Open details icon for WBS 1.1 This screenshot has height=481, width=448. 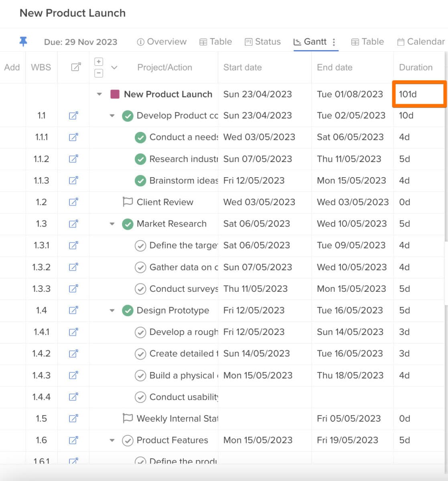click(x=73, y=115)
